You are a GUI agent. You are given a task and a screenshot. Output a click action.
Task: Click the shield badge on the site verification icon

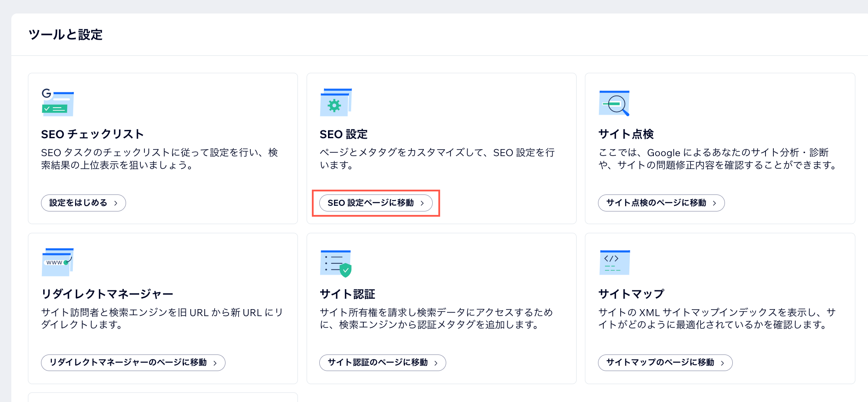point(345,270)
